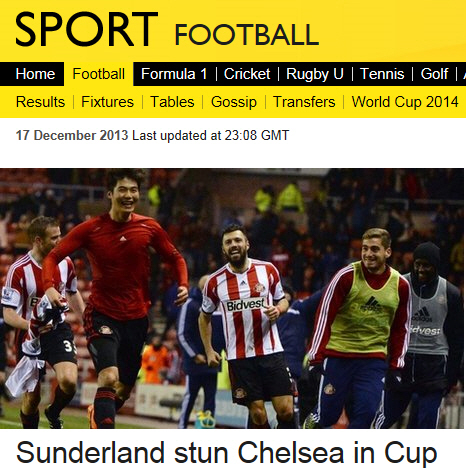Click the 17 December 2013 timestamp
466x468 pixels.
(x=72, y=136)
